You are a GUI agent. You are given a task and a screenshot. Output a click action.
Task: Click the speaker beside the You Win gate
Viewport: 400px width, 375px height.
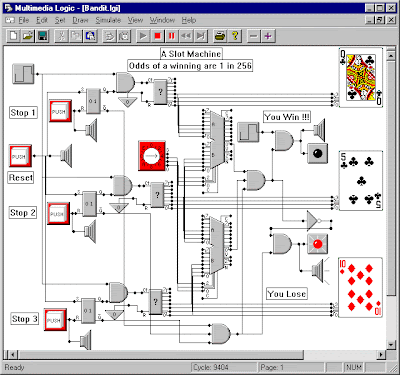point(319,130)
